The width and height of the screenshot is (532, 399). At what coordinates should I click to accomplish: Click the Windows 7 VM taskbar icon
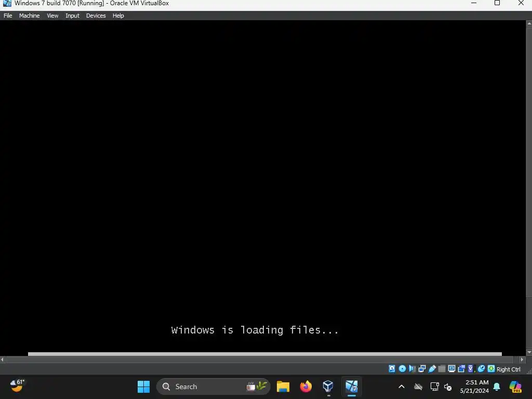point(352,387)
